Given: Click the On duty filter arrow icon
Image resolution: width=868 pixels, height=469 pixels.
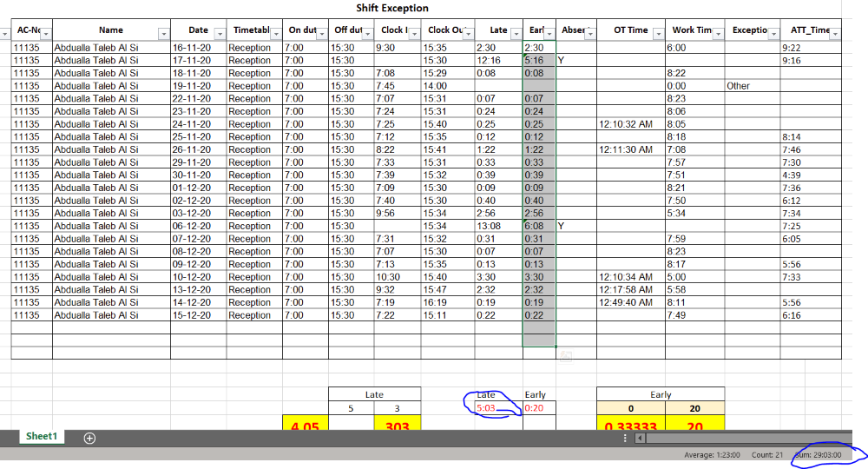Looking at the screenshot, I should point(321,34).
